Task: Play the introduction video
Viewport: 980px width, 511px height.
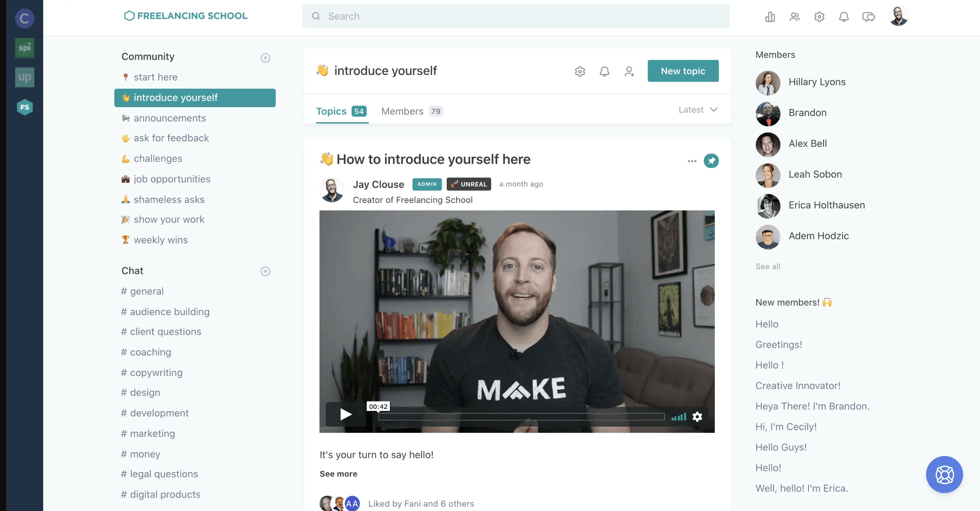Action: (x=346, y=414)
